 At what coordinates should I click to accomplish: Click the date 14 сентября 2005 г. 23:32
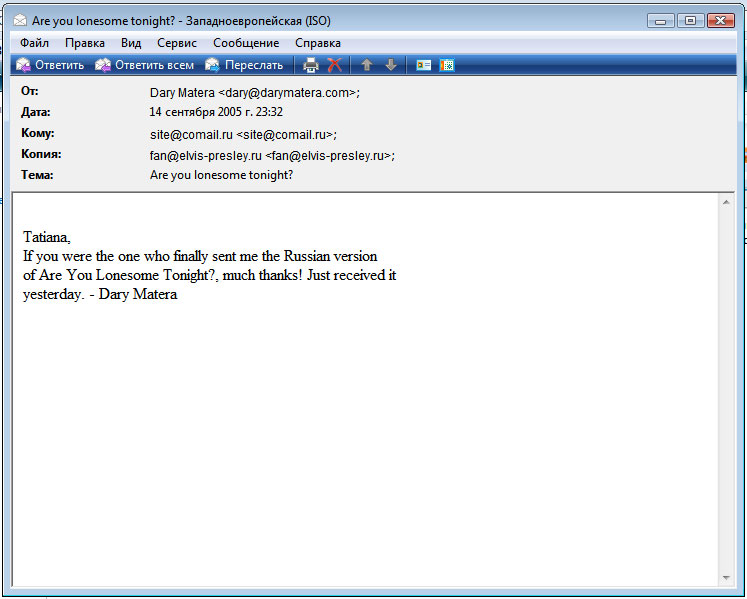216,112
